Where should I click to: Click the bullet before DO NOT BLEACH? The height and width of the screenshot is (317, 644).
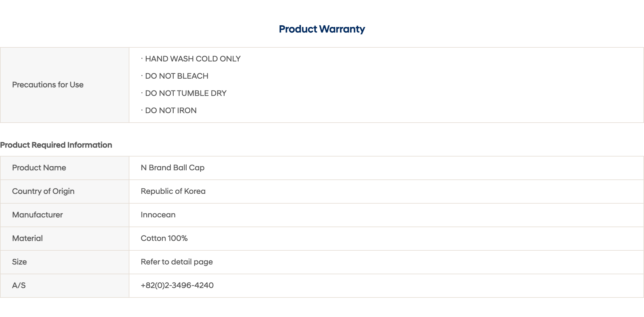pos(142,76)
